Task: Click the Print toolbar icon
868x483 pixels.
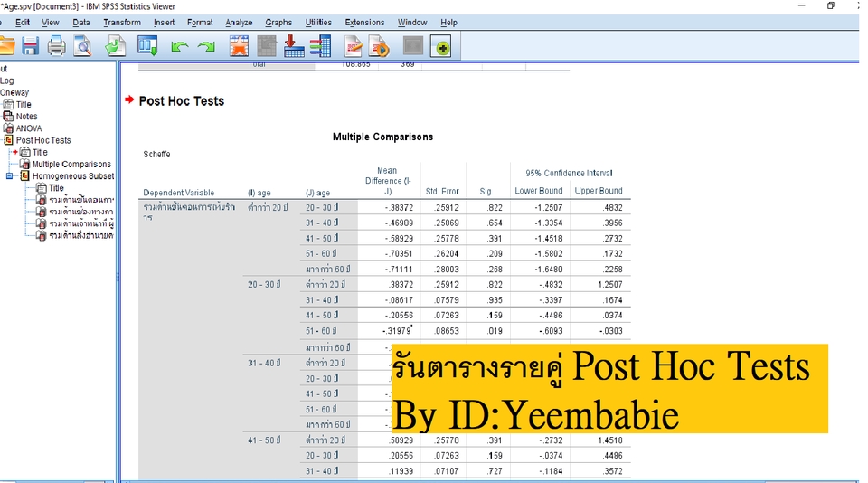Action: [56, 46]
